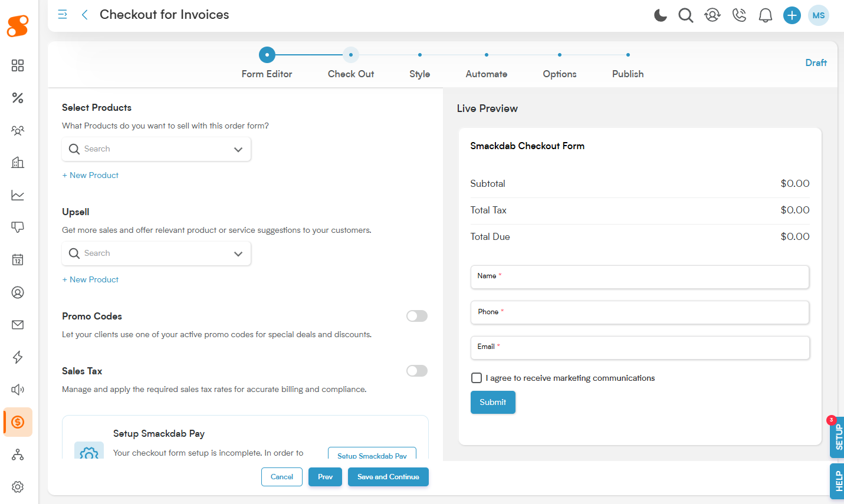Open the SETUP side tab

point(838,437)
